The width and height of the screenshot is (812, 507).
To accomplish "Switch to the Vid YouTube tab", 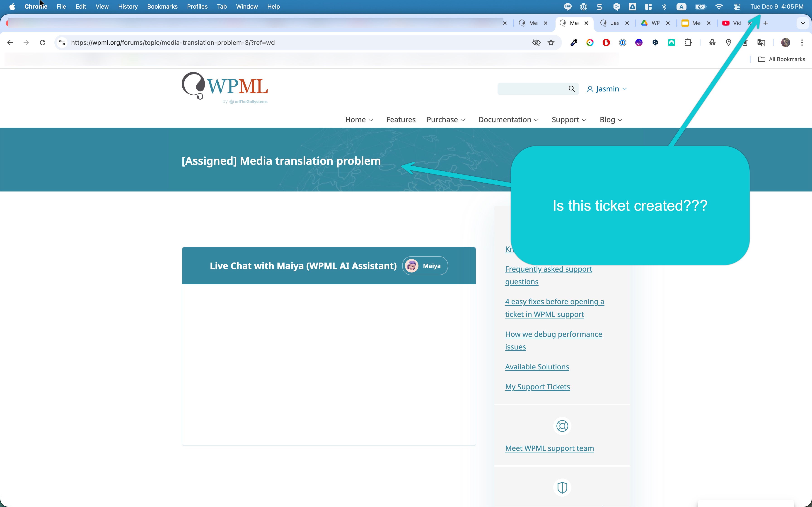I will [x=733, y=23].
